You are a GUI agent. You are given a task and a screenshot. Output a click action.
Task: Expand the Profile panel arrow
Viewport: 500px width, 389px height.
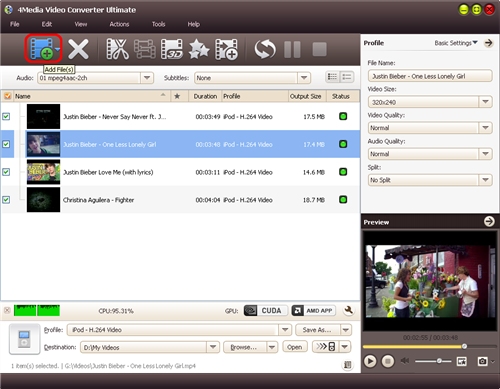pyautogui.click(x=489, y=43)
